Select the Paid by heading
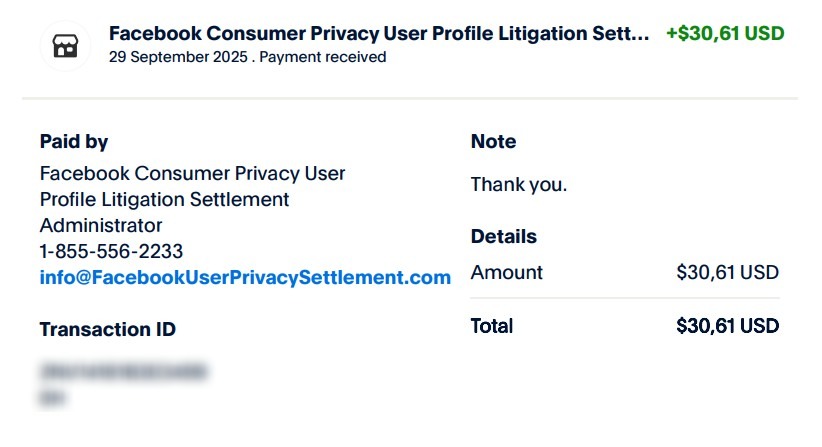The image size is (822, 447). 74,142
